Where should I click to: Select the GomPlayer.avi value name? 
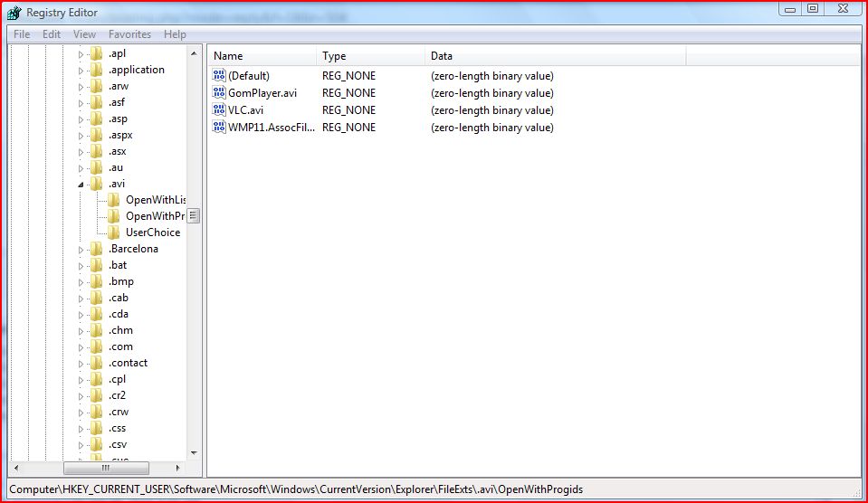tap(262, 93)
